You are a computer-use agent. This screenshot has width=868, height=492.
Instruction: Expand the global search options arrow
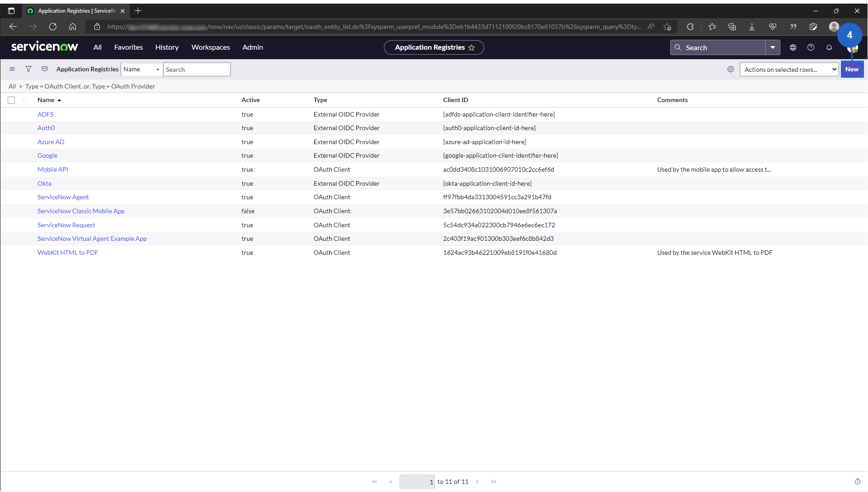[773, 47]
